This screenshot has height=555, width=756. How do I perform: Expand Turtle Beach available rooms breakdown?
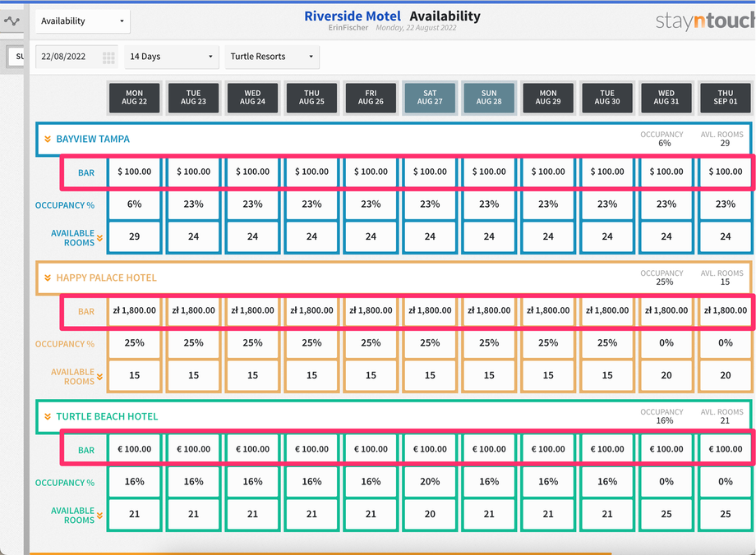coord(99,516)
